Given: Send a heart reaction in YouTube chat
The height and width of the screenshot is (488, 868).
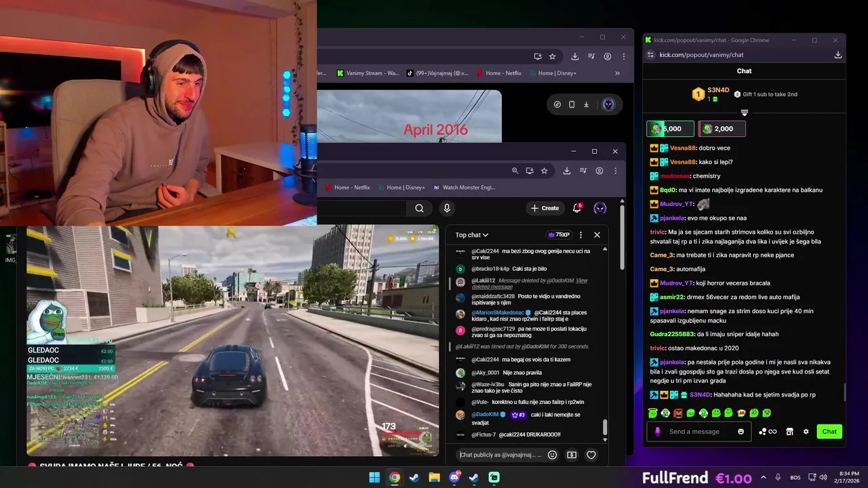Looking at the screenshot, I should (591, 455).
